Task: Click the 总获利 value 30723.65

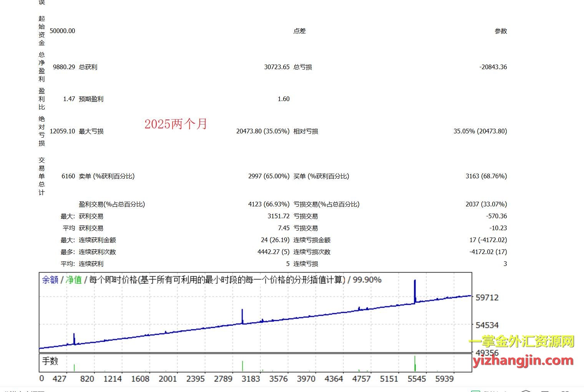Action: (x=277, y=67)
